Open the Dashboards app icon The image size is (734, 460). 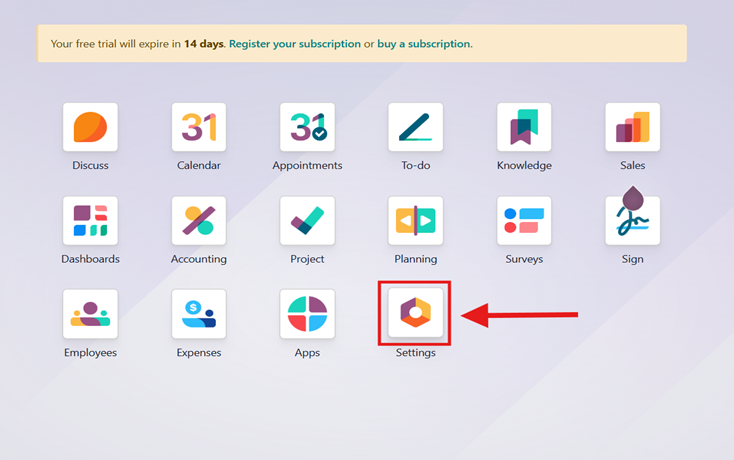90,220
